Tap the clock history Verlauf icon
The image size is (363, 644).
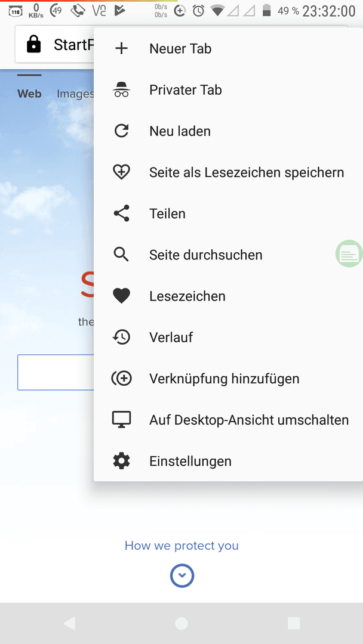click(x=121, y=337)
